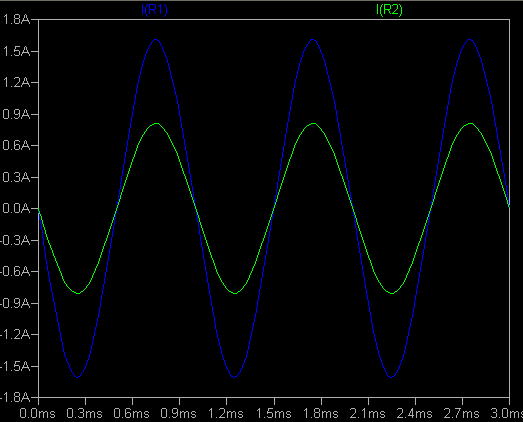
Task: Click the 0.9ms time axis label
Action: click(178, 414)
